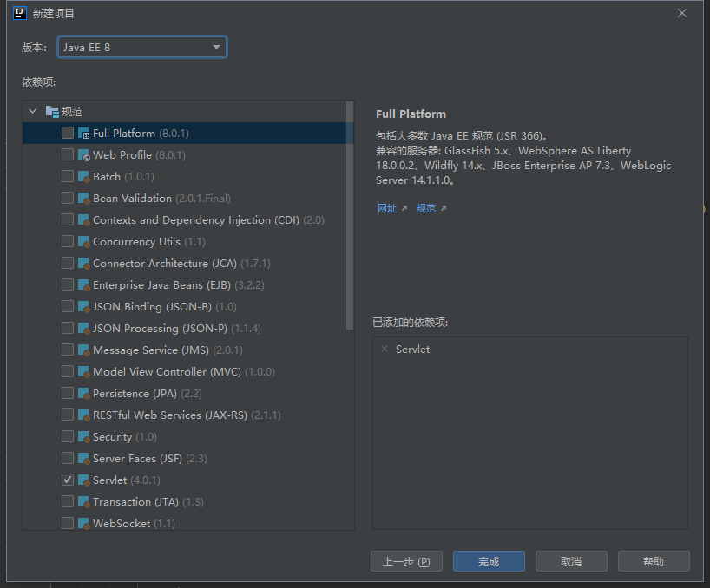Enable the Security checkbox

click(x=68, y=437)
